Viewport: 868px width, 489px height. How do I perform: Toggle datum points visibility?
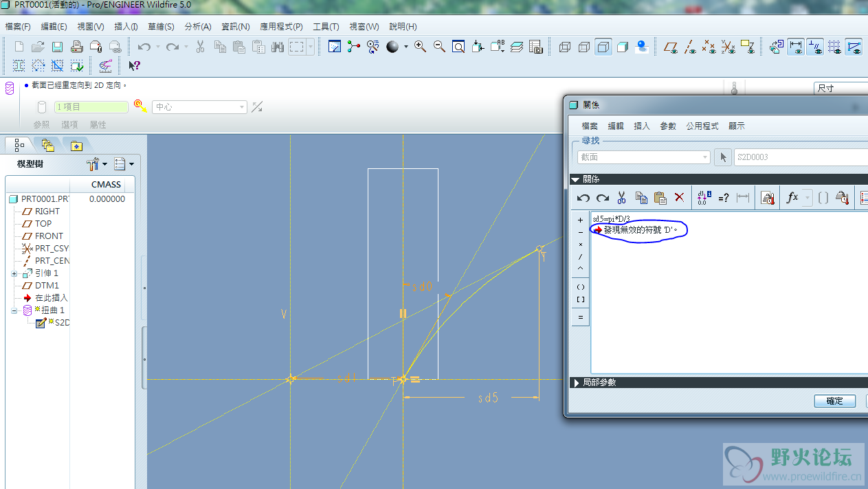[710, 47]
